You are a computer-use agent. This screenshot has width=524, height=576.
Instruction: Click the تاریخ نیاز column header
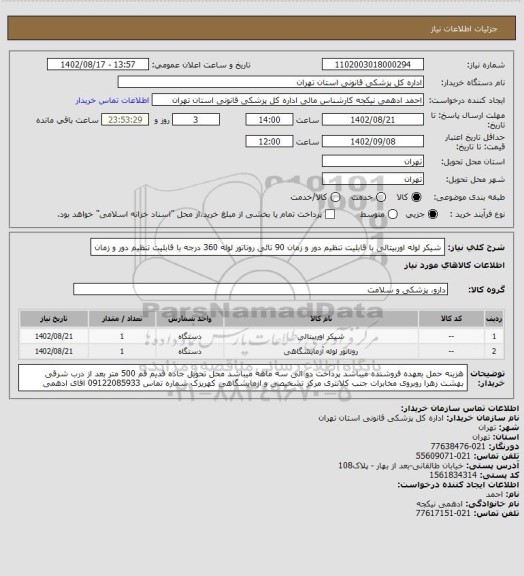pos(54,319)
